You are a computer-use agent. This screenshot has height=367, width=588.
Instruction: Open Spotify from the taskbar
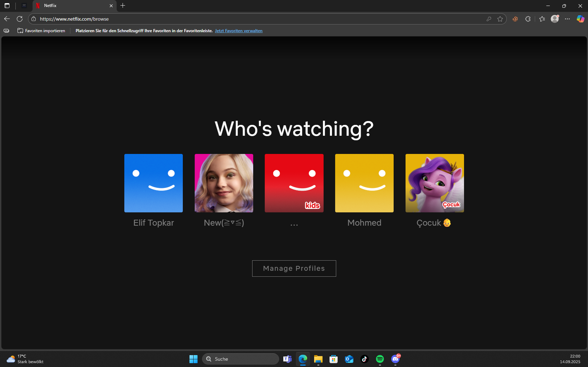pos(380,359)
